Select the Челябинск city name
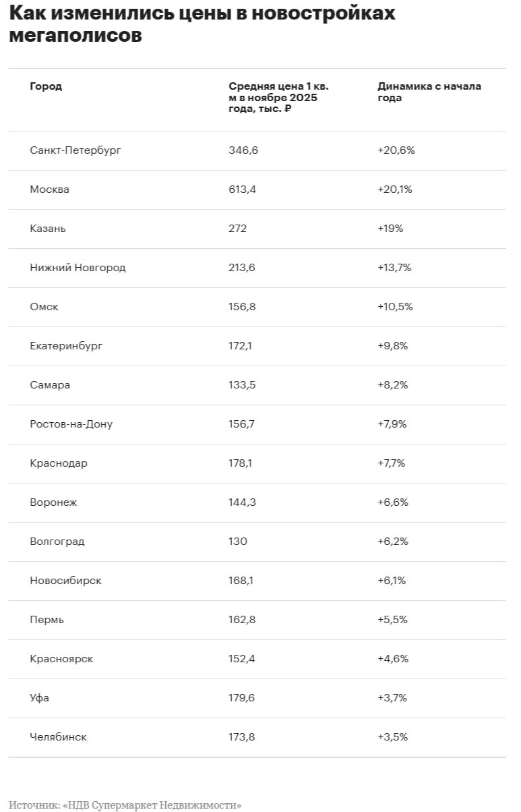This screenshot has height=812, width=521. pyautogui.click(x=58, y=737)
